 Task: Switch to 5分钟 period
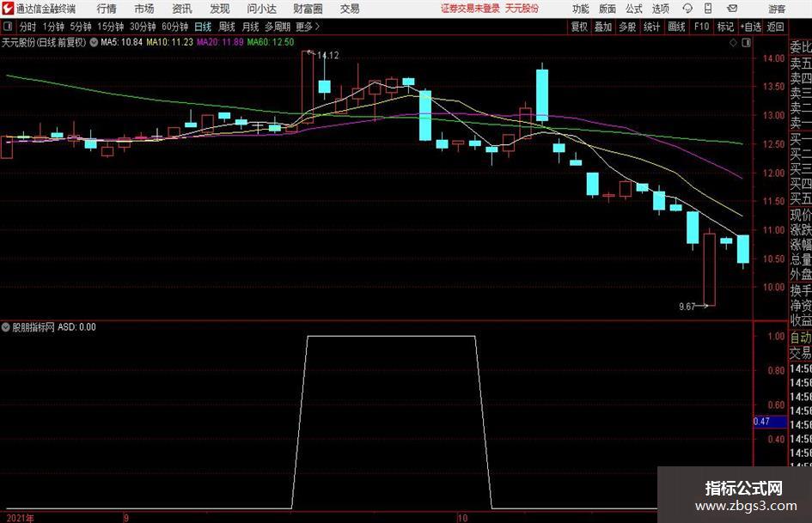[x=80, y=27]
